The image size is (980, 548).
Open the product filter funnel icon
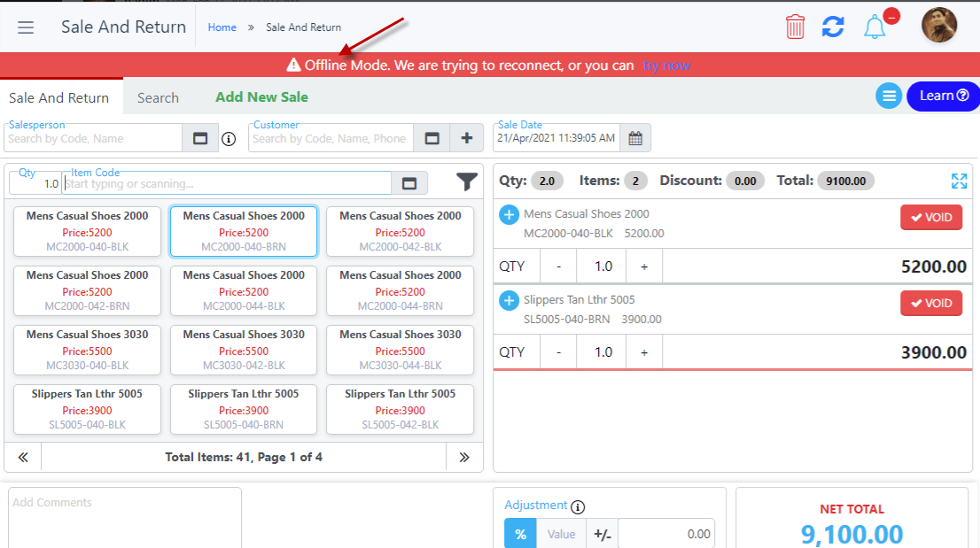pyautogui.click(x=467, y=181)
